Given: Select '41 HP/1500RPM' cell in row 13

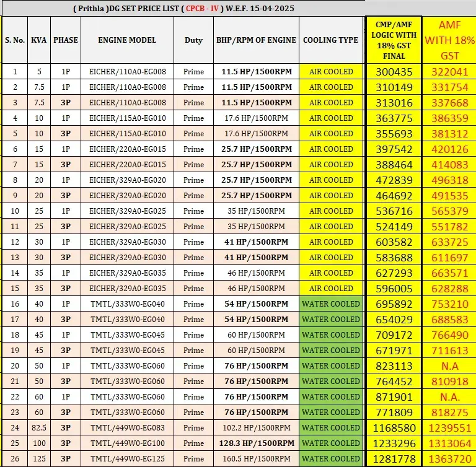Looking at the screenshot, I should (x=256, y=257).
